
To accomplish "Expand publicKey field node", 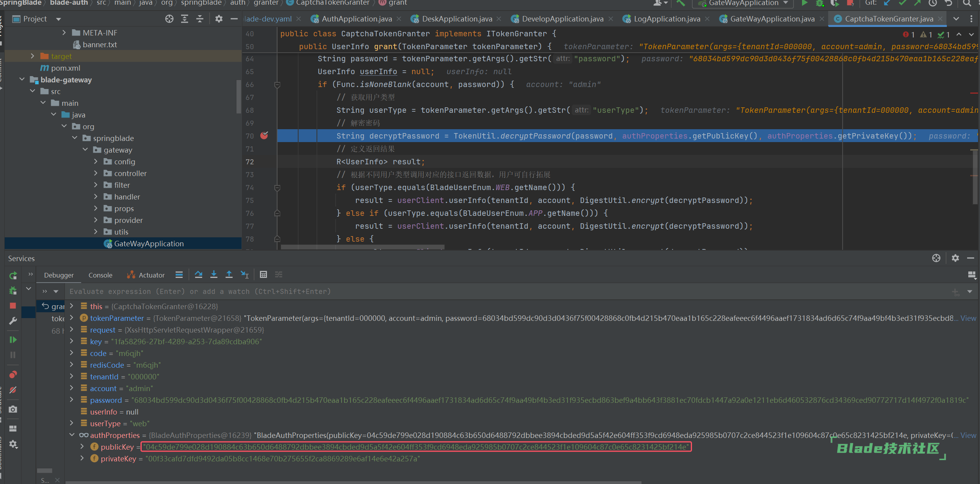I will pyautogui.click(x=82, y=447).
